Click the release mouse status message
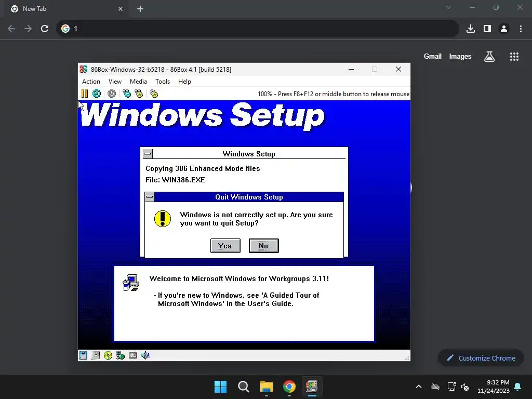532x399 pixels. (334, 94)
